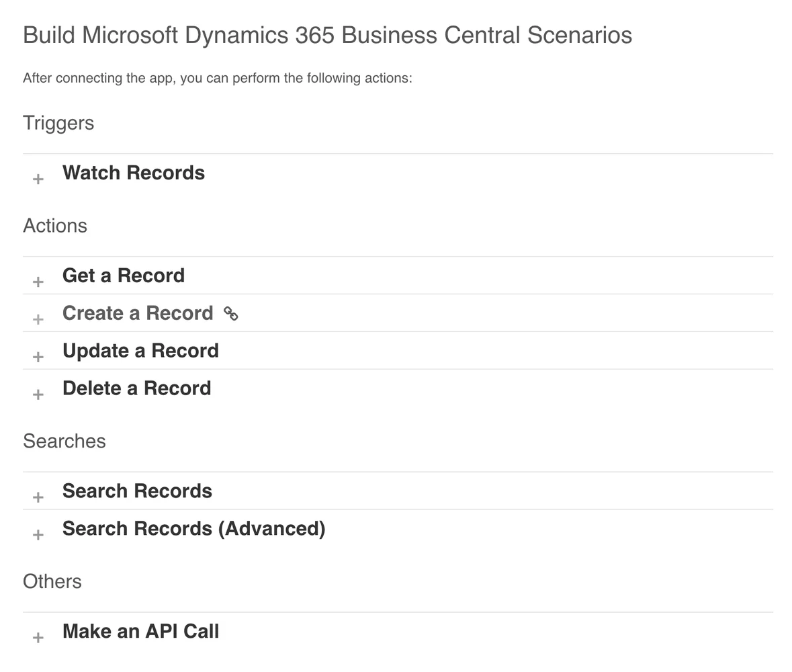Image resolution: width=792 pixels, height=672 pixels.
Task: Expand the Watch Records trigger
Action: pyautogui.click(x=38, y=178)
